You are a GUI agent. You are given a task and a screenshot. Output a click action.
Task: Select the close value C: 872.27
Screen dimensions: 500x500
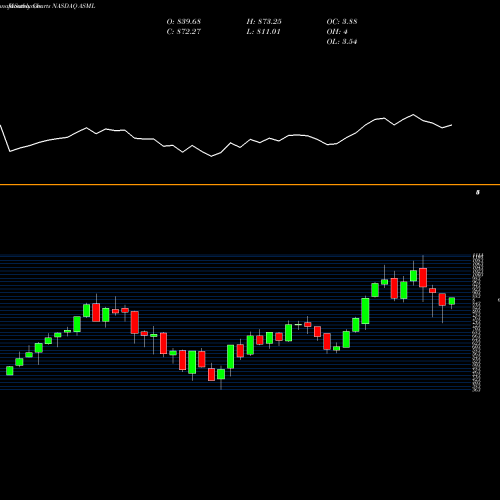[184, 32]
